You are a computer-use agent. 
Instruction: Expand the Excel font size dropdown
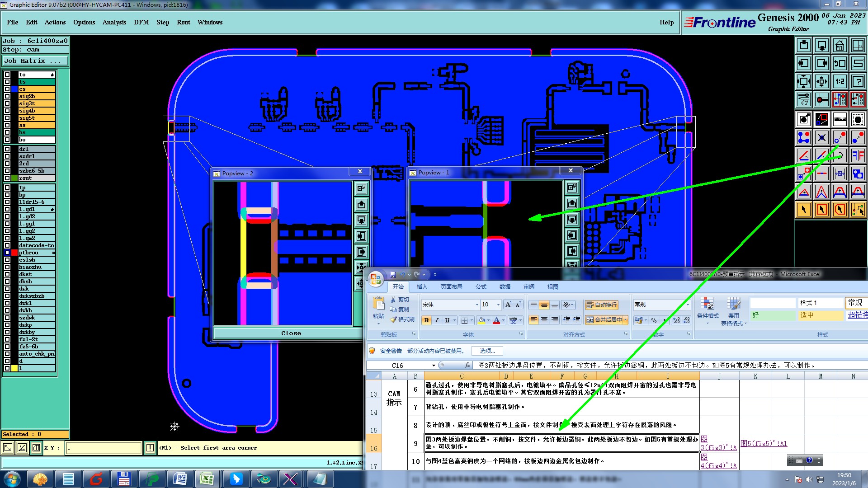pos(498,305)
